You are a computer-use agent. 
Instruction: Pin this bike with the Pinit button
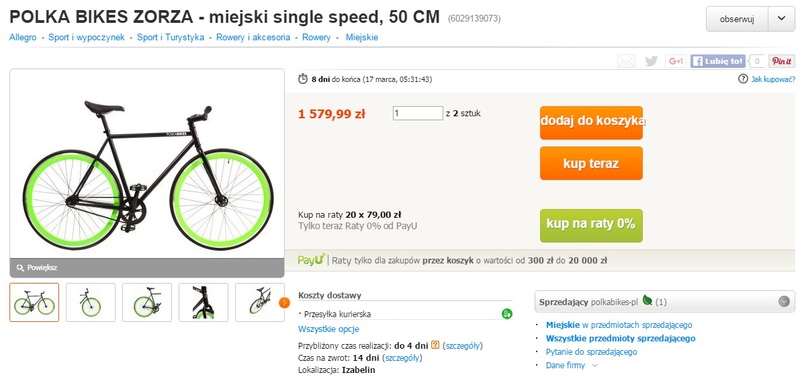point(782,61)
